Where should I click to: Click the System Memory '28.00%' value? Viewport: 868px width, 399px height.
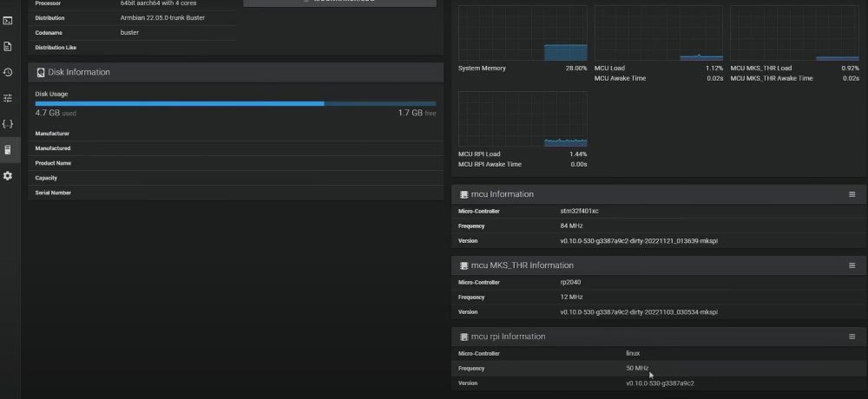click(576, 69)
